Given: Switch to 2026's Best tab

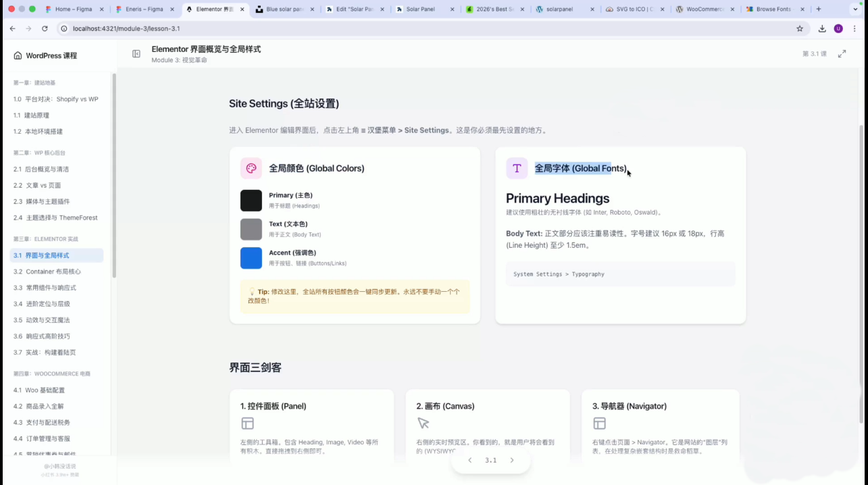Looking at the screenshot, I should point(495,9).
